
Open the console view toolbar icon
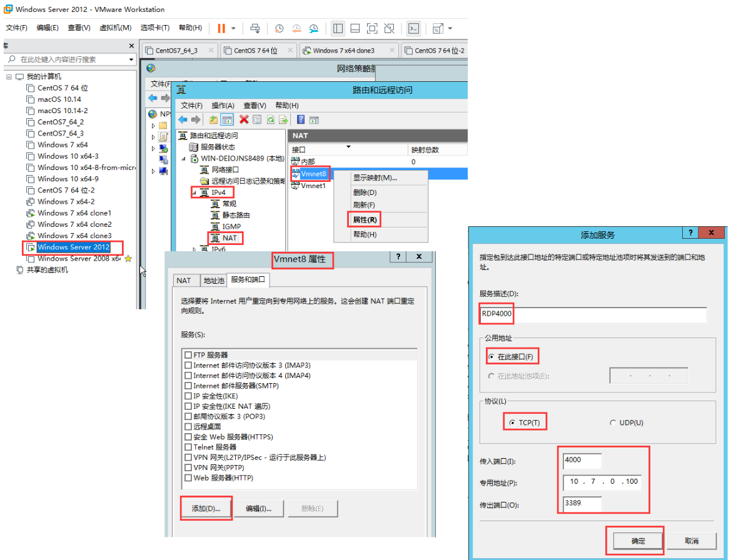coord(413,28)
